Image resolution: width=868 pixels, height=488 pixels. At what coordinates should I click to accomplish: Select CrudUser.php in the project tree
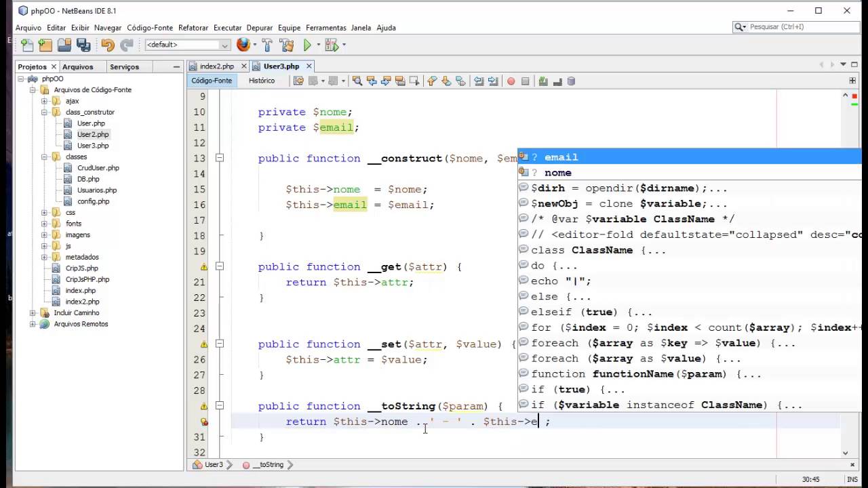(98, 168)
